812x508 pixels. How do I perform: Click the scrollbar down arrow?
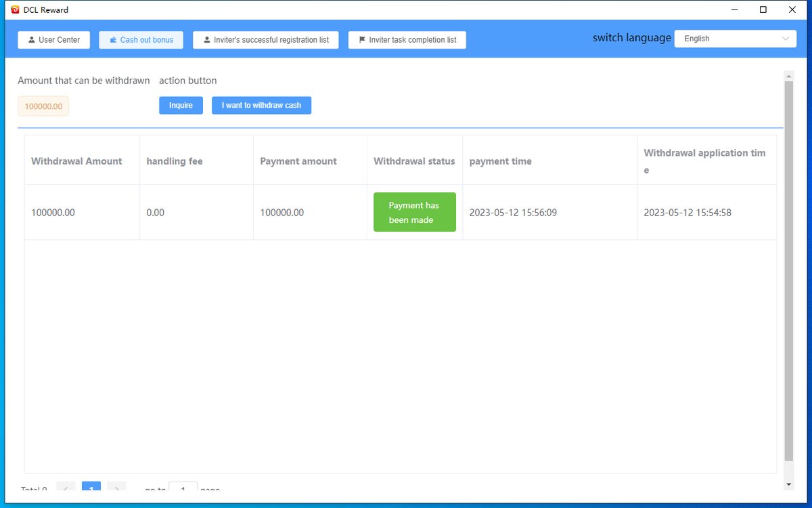[x=788, y=484]
